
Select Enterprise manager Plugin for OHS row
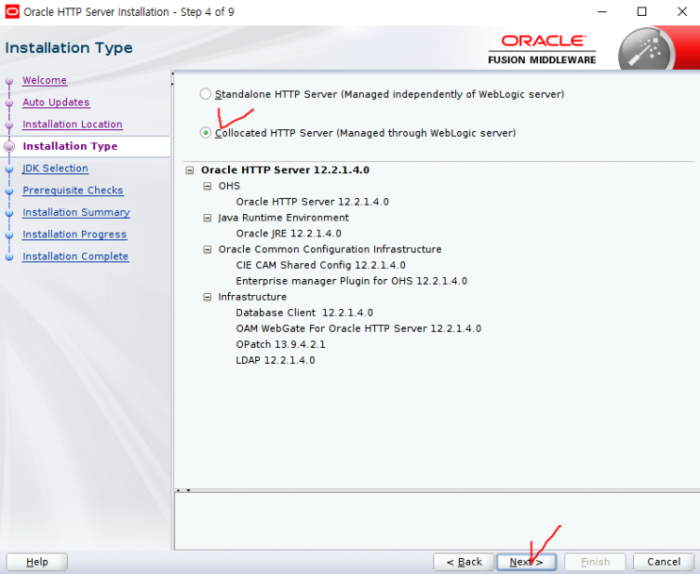351,281
